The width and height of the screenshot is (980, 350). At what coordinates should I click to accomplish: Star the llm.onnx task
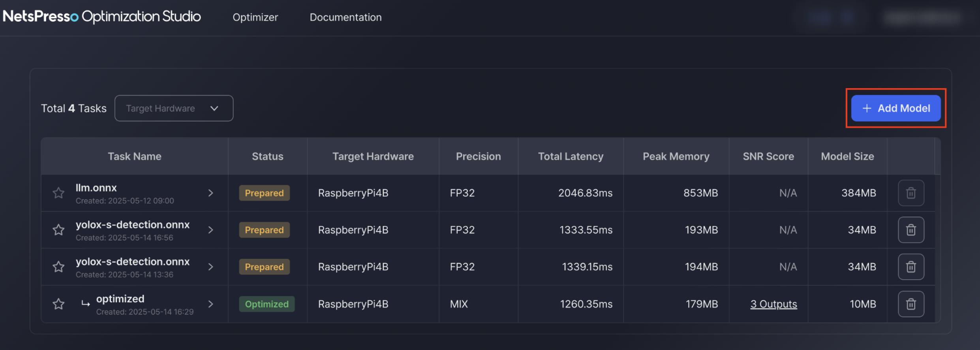pos(58,193)
